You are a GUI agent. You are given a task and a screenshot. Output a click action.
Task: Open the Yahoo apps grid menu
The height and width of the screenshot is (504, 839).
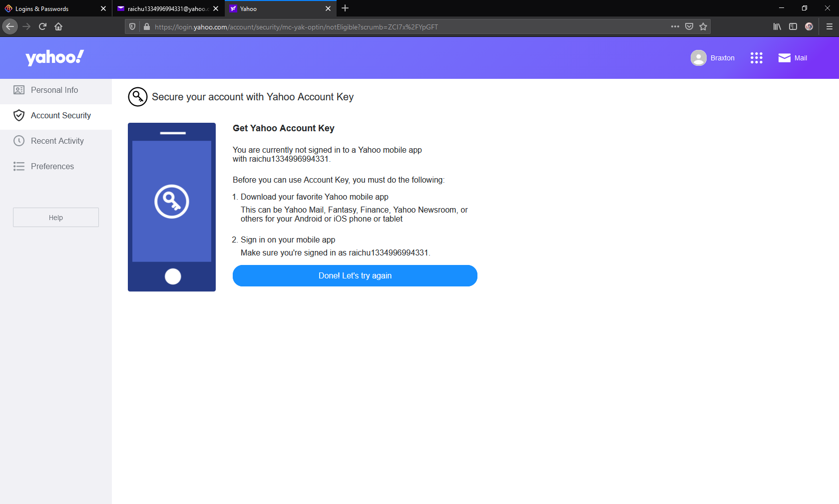click(x=756, y=58)
